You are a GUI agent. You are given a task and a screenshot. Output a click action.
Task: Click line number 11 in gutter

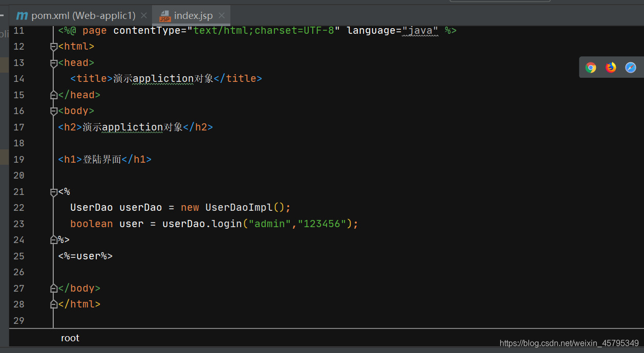pyautogui.click(x=19, y=31)
